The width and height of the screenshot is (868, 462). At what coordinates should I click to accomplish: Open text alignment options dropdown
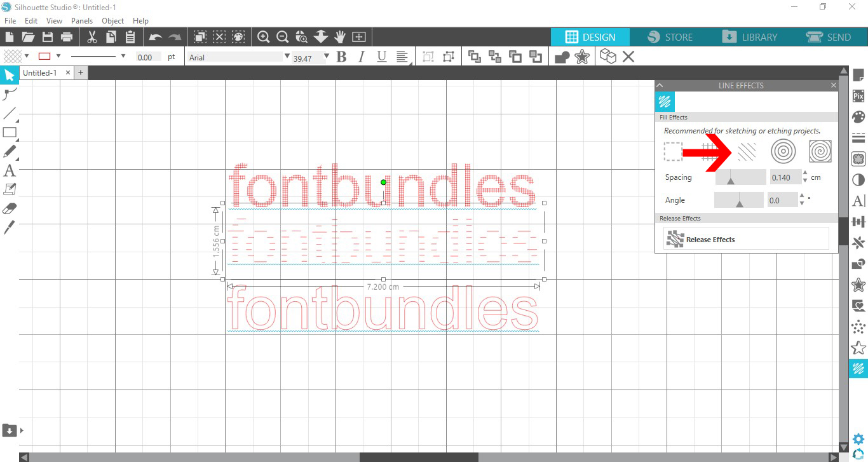403,57
